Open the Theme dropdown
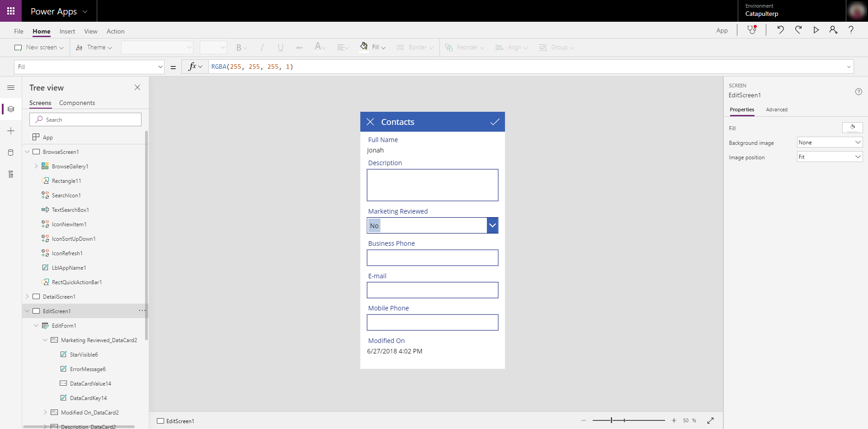 [94, 48]
